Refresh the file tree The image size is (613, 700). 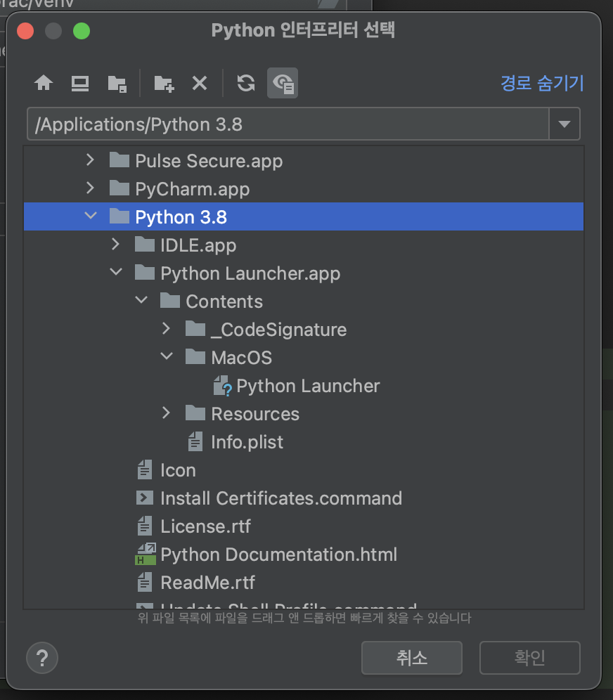coord(246,83)
